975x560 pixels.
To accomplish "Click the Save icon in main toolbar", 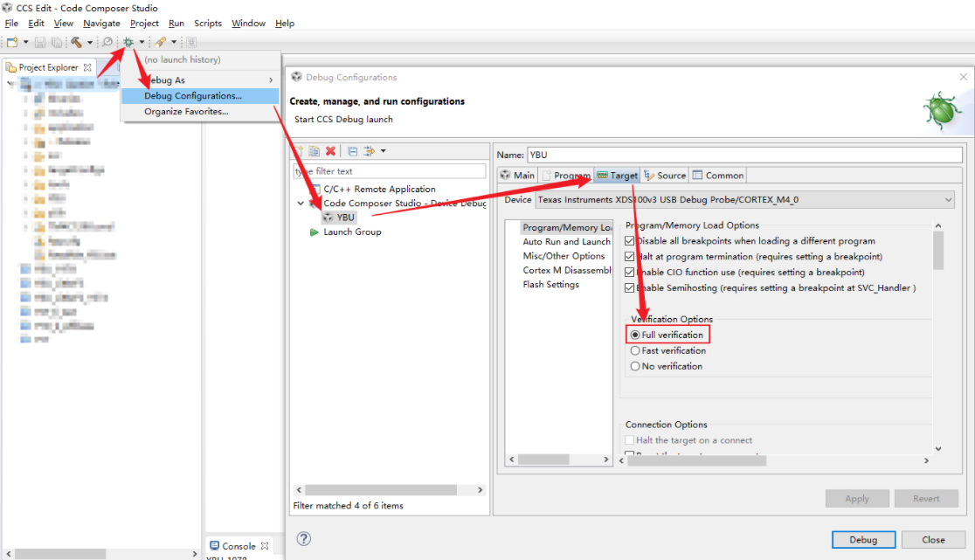I will [40, 42].
